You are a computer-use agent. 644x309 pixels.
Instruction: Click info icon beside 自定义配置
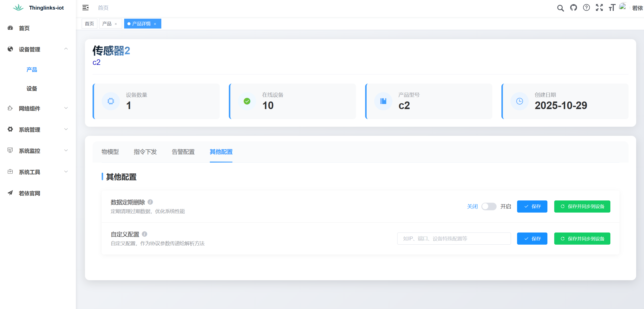point(145,234)
